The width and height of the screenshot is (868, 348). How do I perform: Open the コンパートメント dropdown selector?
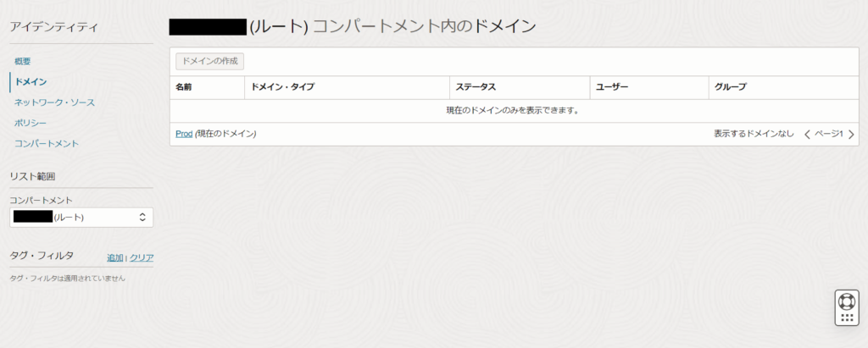81,218
